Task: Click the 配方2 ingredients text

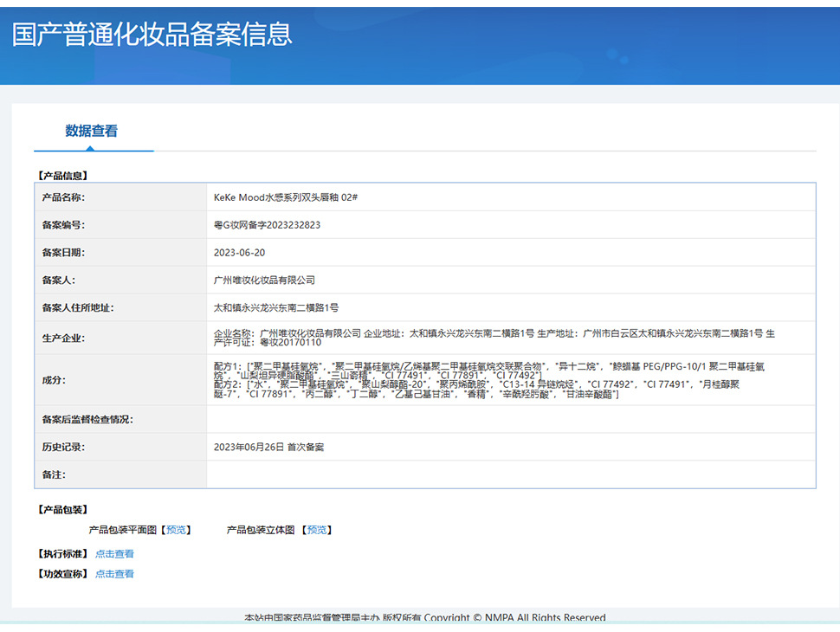Action: tap(476, 390)
